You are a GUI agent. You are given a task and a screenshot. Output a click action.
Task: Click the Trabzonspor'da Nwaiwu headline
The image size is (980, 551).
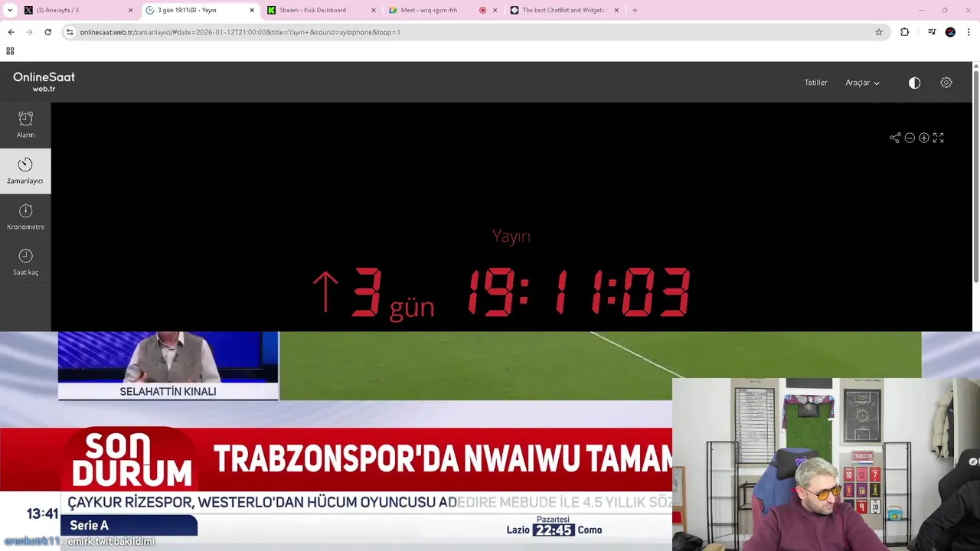pos(443,459)
